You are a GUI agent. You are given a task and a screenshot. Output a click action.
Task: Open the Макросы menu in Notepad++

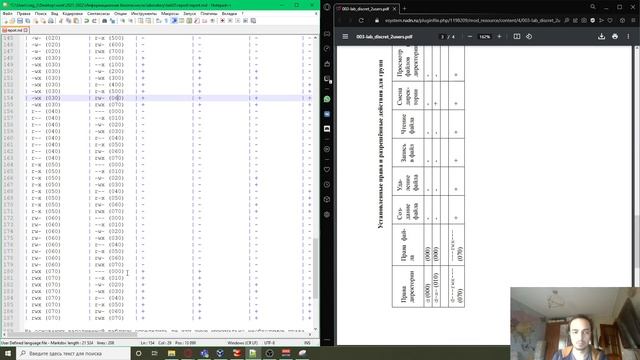170,13
